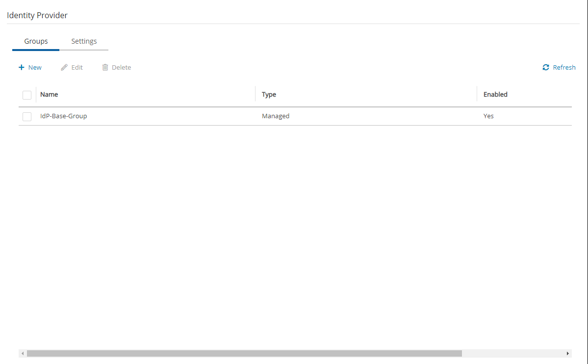Image resolution: width=588 pixels, height=364 pixels.
Task: Click the horizontal scrollbar thumb
Action: 244,353
